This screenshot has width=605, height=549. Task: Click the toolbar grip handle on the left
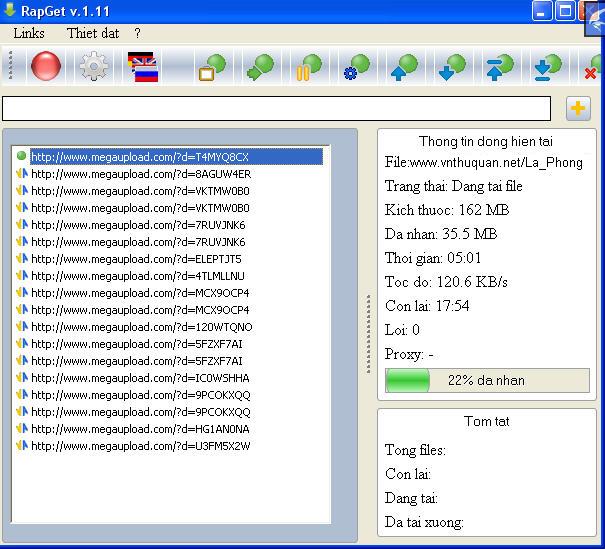pyautogui.click(x=10, y=66)
